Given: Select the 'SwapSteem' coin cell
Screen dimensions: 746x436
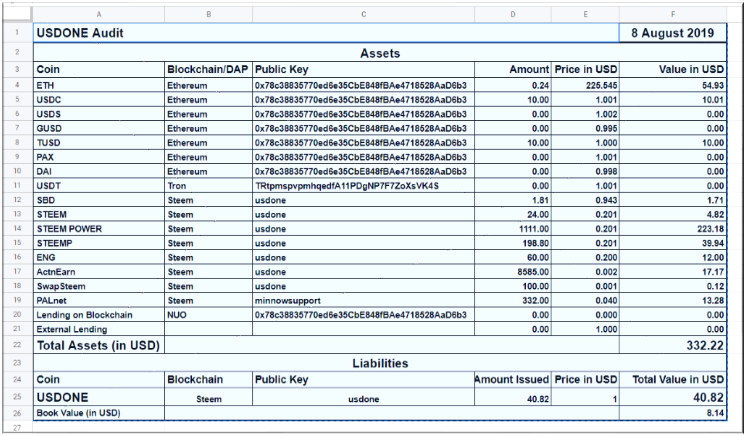Looking at the screenshot, I should click(x=99, y=286).
